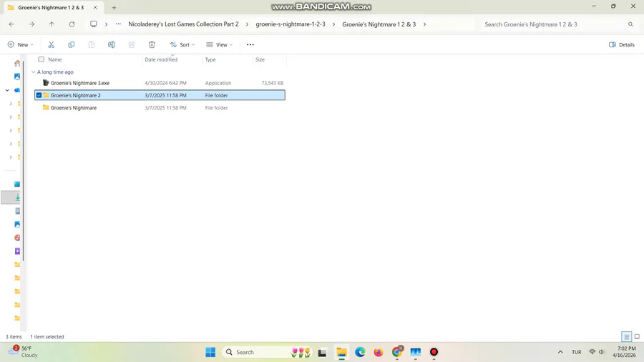Open the Sort dropdown

(x=182, y=45)
